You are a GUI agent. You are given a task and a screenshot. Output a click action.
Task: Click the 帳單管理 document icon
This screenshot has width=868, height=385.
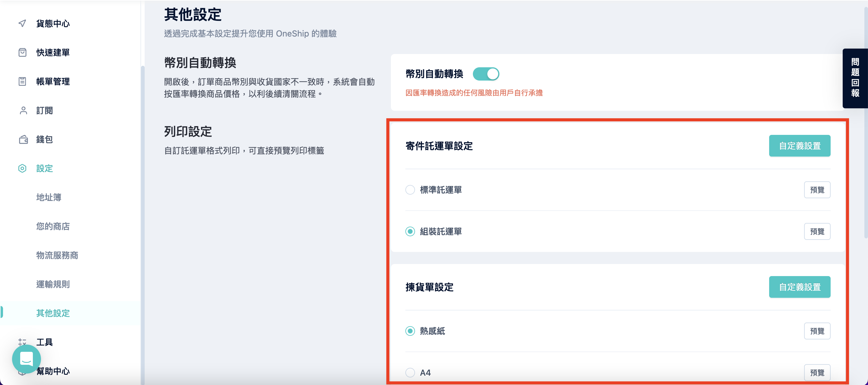coord(22,81)
